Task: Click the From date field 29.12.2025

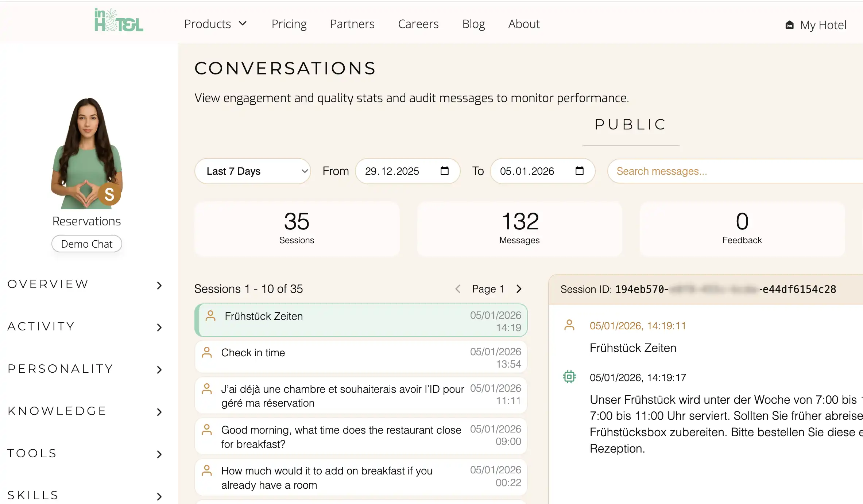Action: pyautogui.click(x=407, y=171)
